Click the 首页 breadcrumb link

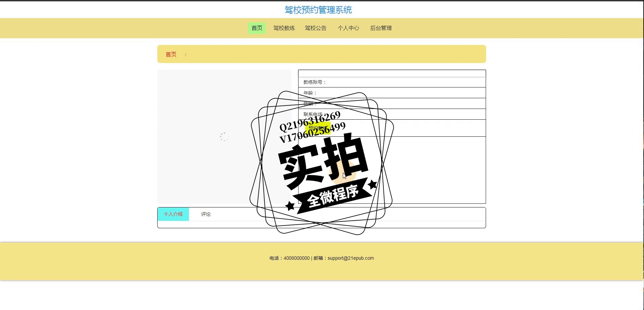click(x=171, y=54)
